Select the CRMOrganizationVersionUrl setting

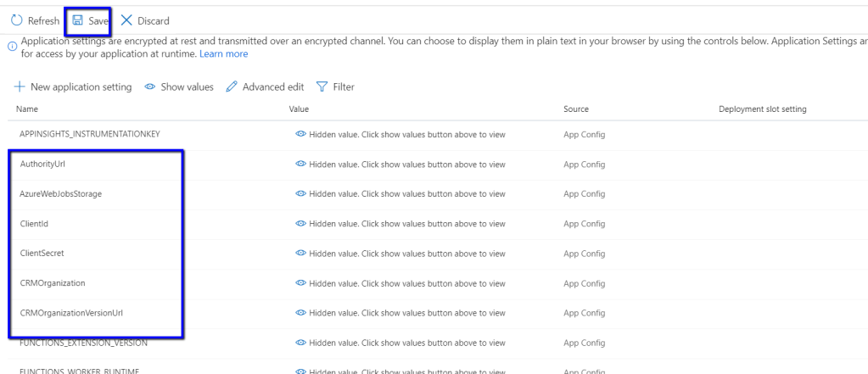pyautogui.click(x=71, y=312)
